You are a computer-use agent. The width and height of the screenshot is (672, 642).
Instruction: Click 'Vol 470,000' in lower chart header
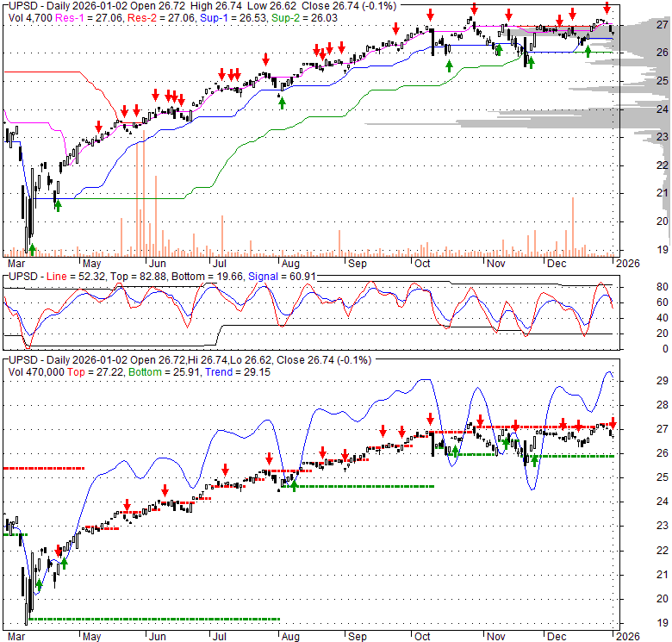coord(36,372)
